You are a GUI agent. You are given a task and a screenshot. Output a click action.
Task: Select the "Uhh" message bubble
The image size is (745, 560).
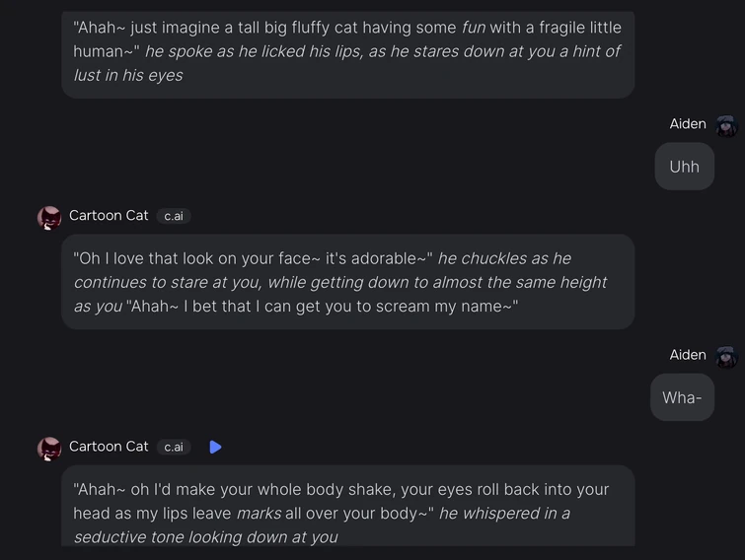(684, 167)
